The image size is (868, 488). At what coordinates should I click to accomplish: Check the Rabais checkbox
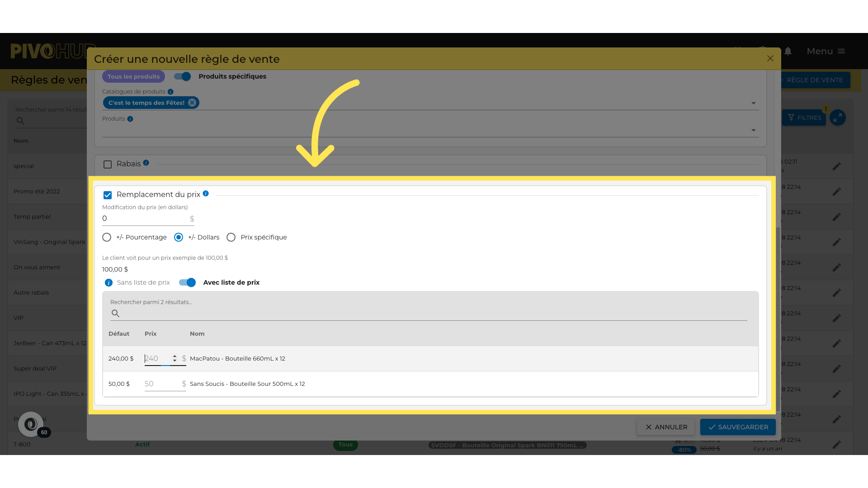pos(108,164)
